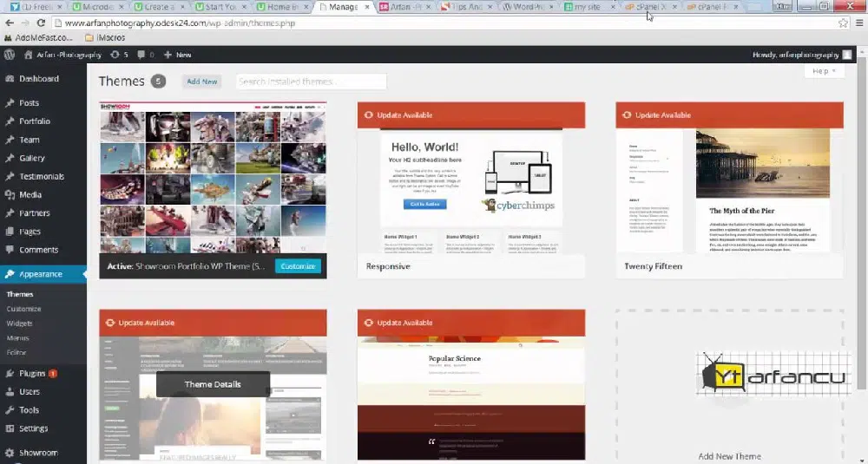Open comments bubble icon in admin bar
The width and height of the screenshot is (868, 464).
pos(144,55)
